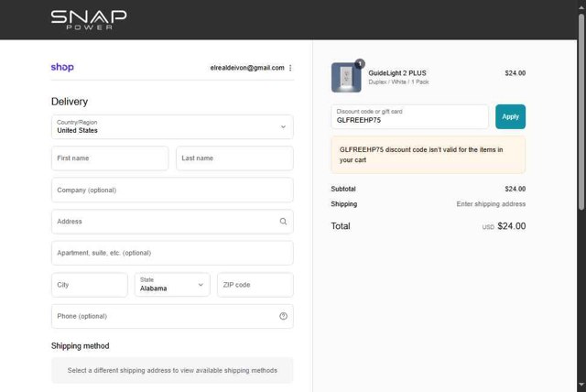Click the Discount code or gift card field

click(x=409, y=116)
